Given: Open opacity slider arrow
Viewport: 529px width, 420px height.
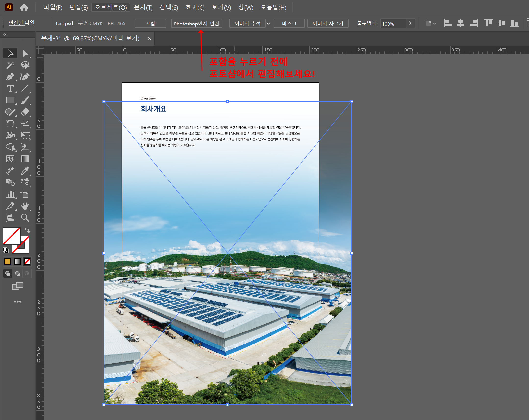Looking at the screenshot, I should pos(410,23).
